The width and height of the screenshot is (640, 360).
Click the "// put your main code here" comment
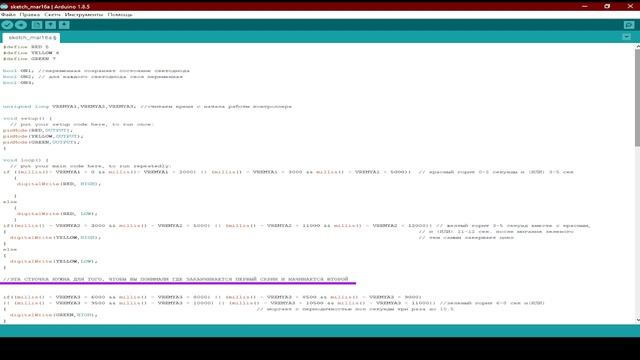tap(90, 166)
